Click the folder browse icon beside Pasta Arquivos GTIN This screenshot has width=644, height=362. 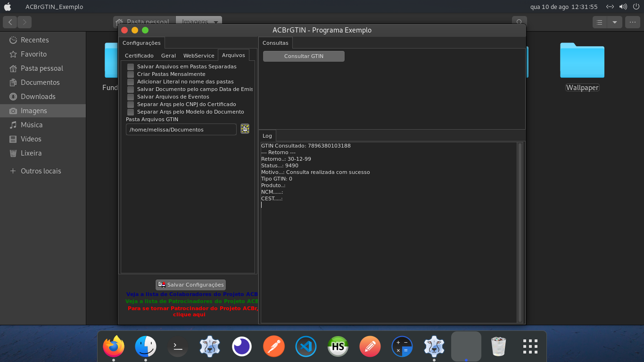click(245, 129)
